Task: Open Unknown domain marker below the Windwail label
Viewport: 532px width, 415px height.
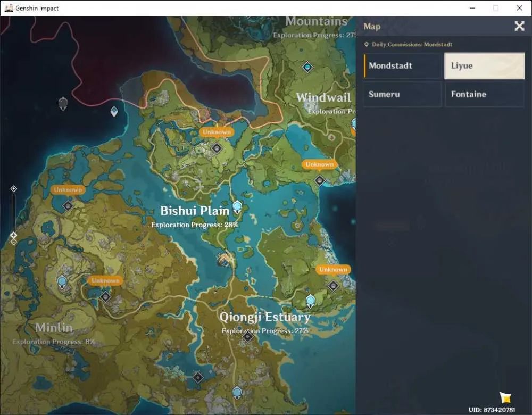Action: pyautogui.click(x=320, y=180)
